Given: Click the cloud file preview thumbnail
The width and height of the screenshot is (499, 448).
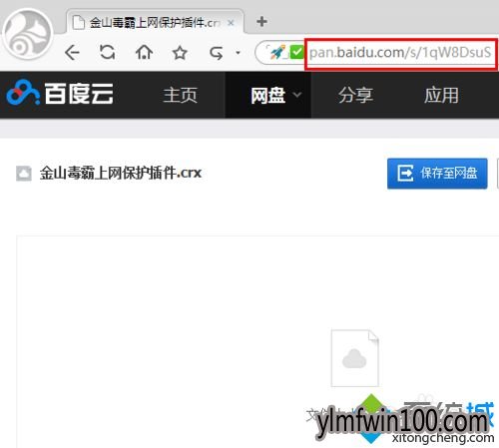Looking at the screenshot, I should 354,358.
